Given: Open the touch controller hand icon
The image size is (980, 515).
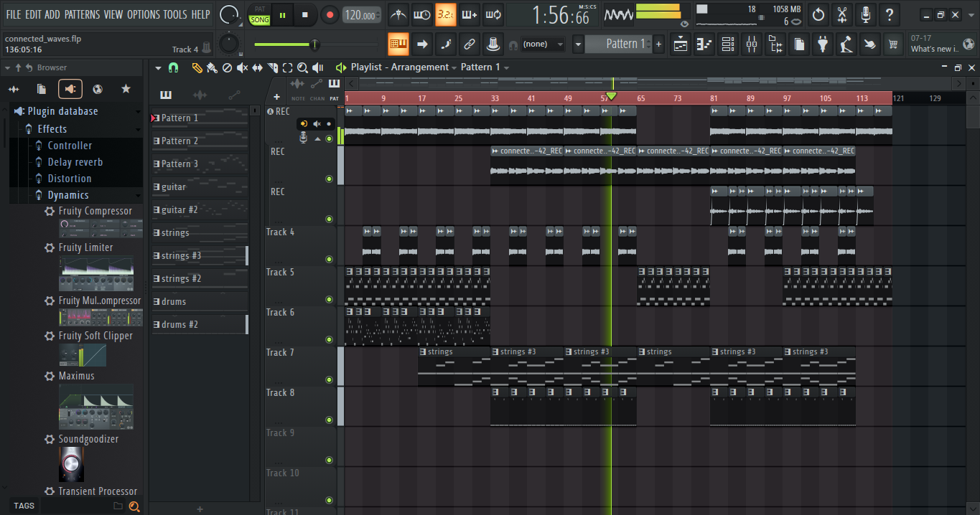Looking at the screenshot, I should coord(870,44).
